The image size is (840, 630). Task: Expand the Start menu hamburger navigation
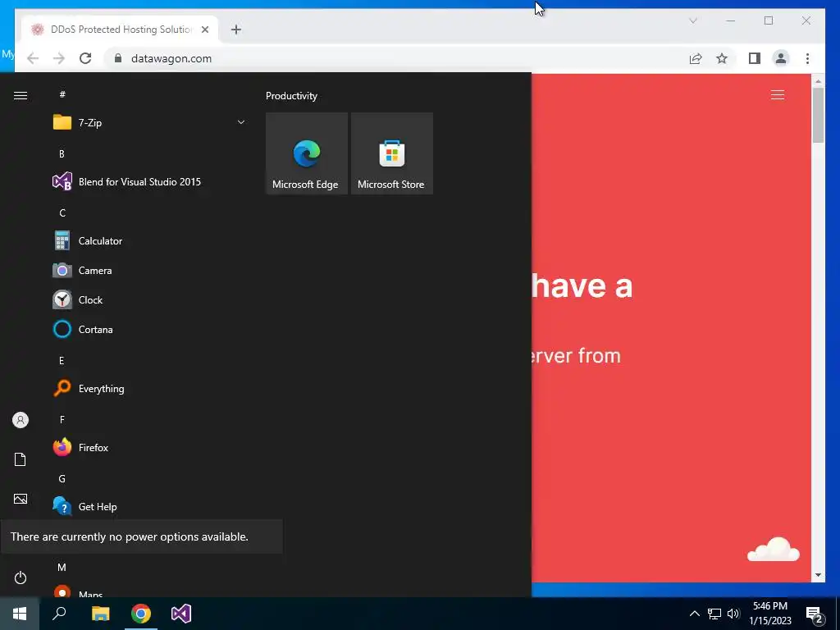point(21,95)
